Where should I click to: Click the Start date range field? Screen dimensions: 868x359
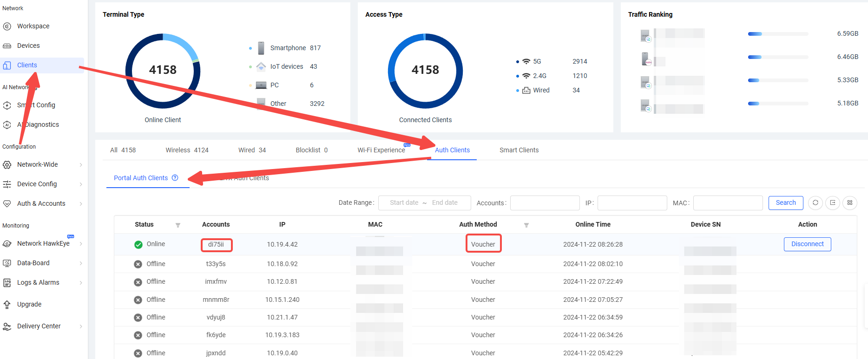tap(404, 203)
